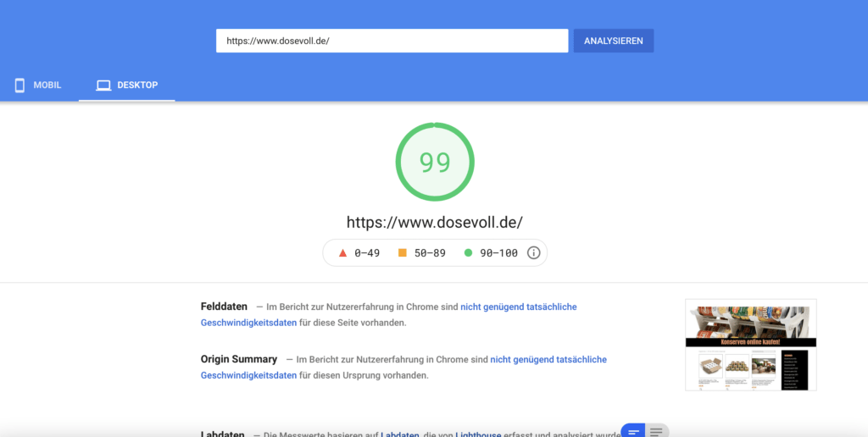Click the green score gauge showing 99
Viewport: 868px width, 437px height.
click(435, 162)
